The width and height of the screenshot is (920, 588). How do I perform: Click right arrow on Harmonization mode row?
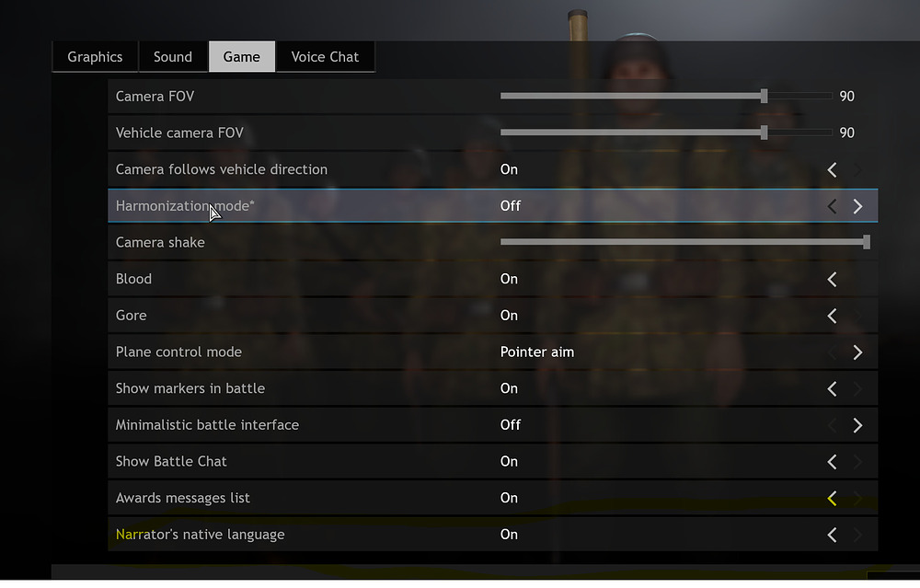pos(857,206)
